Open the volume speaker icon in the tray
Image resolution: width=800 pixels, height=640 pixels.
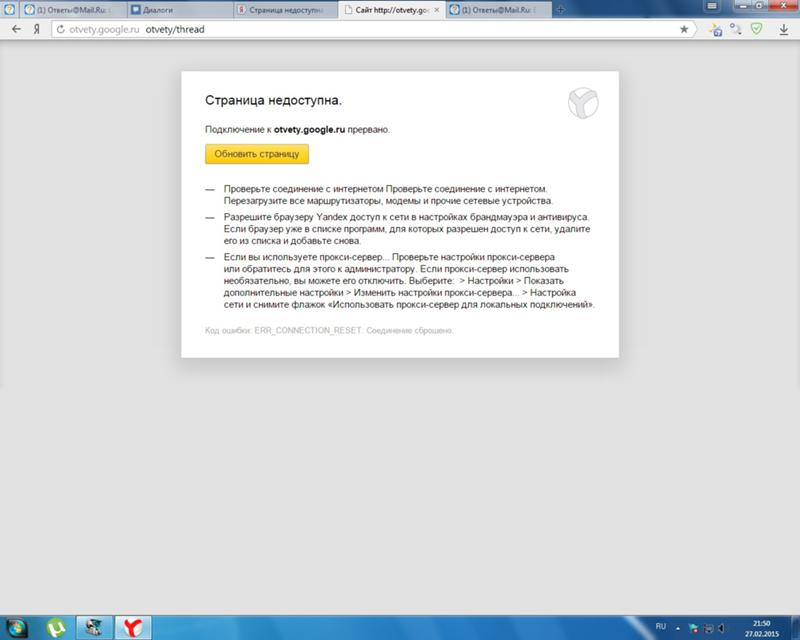pyautogui.click(x=721, y=628)
